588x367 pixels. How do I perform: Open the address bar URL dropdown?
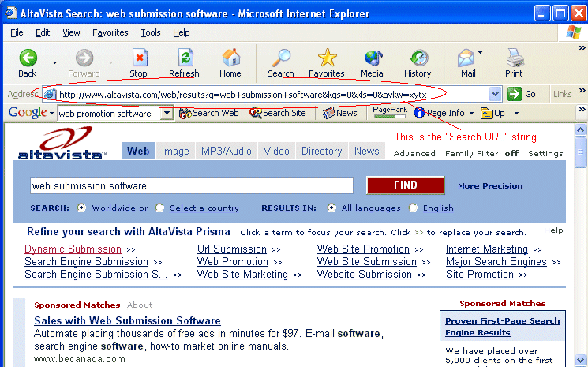(496, 94)
